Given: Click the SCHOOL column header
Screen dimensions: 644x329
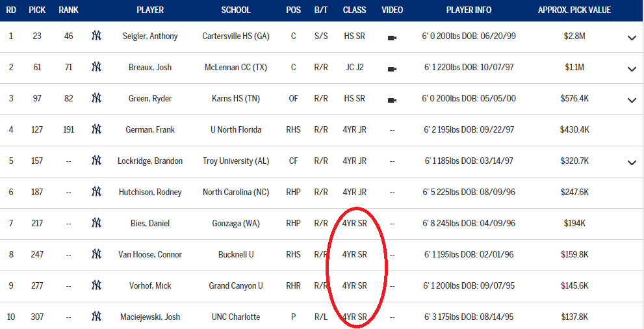Looking at the screenshot, I should pos(236,10).
